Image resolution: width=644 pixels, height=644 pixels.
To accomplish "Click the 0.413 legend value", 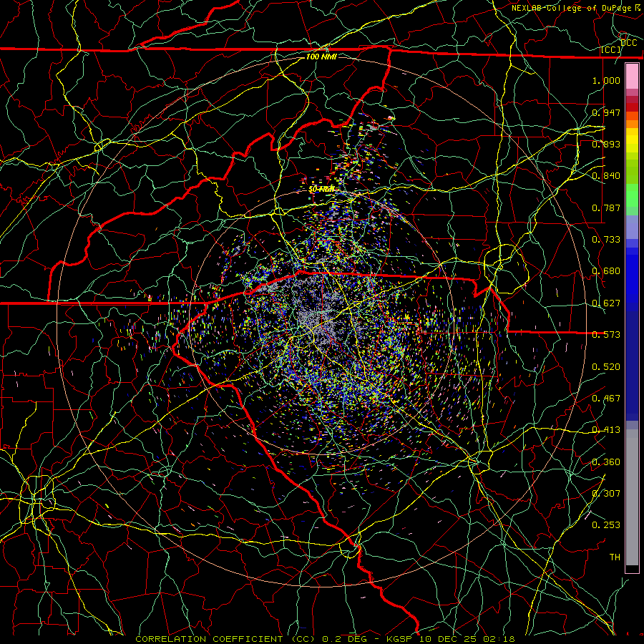I will [606, 430].
